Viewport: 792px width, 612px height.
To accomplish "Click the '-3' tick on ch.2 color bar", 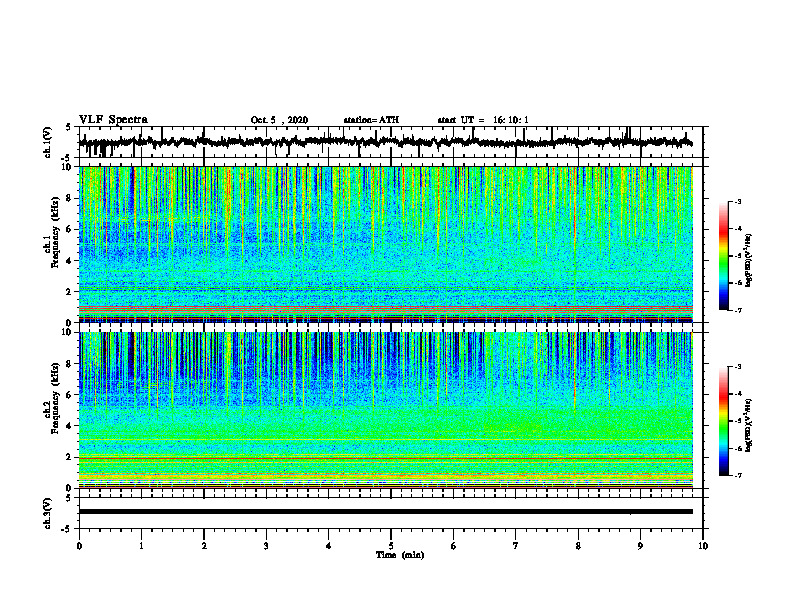I will pos(737,367).
